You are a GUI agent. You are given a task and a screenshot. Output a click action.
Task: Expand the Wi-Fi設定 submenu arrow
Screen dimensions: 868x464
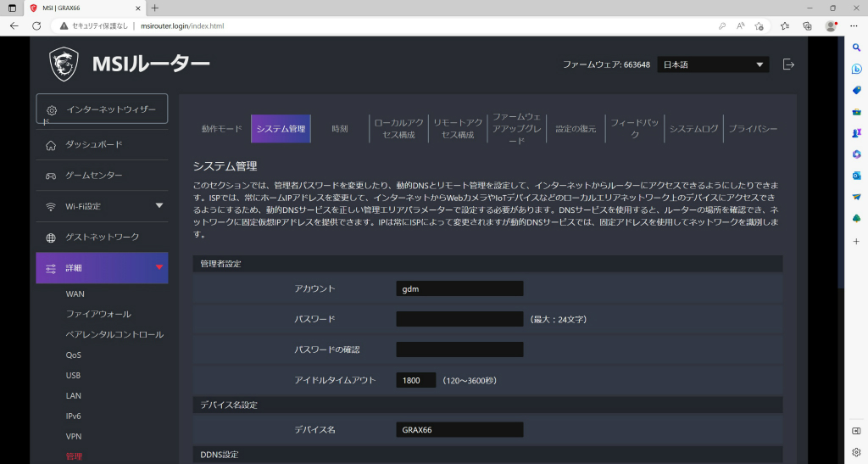point(159,206)
